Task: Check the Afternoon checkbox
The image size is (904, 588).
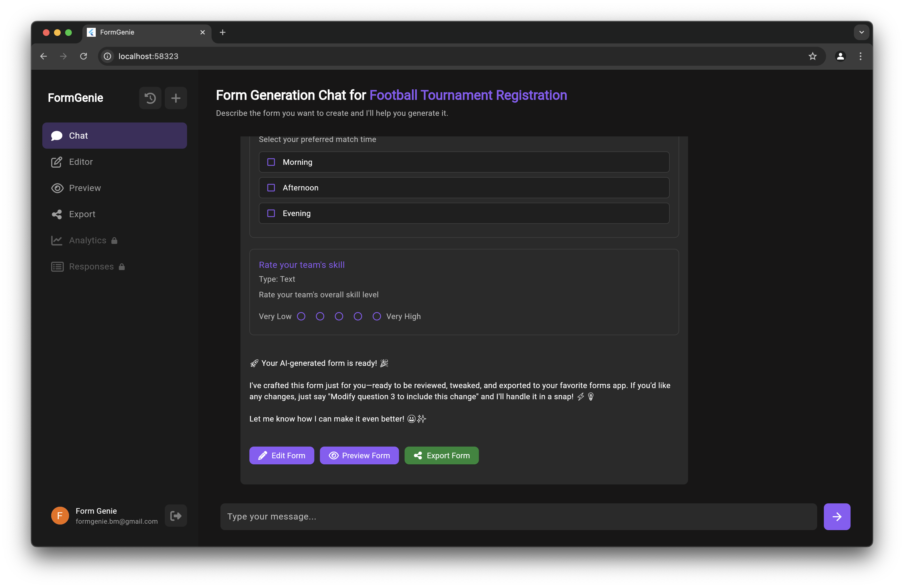Action: tap(271, 188)
